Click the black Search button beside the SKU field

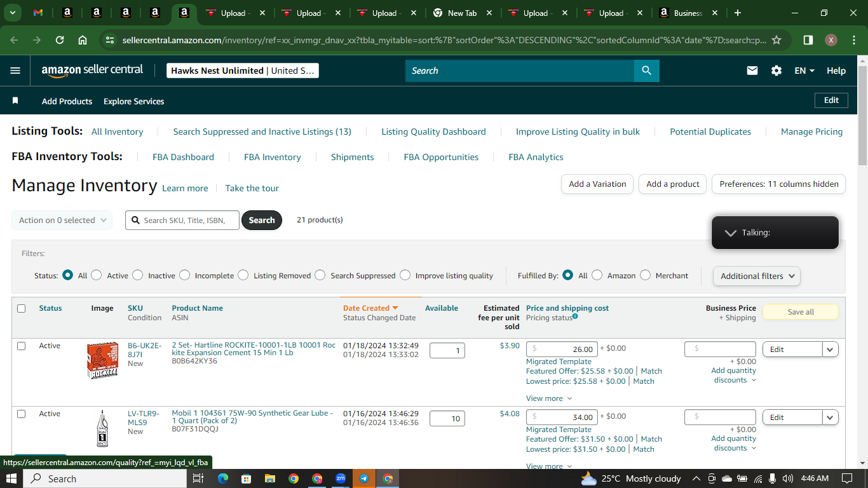click(x=262, y=220)
